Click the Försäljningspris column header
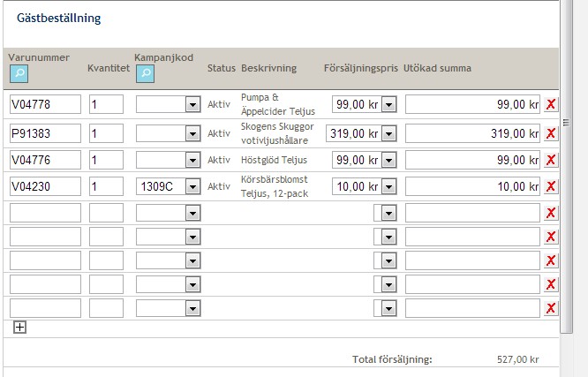Viewport: 588px width, 377px height. point(361,68)
